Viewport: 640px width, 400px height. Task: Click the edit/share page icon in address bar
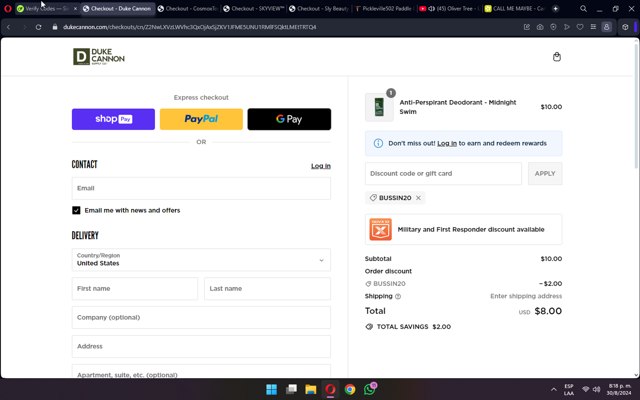pos(527,27)
